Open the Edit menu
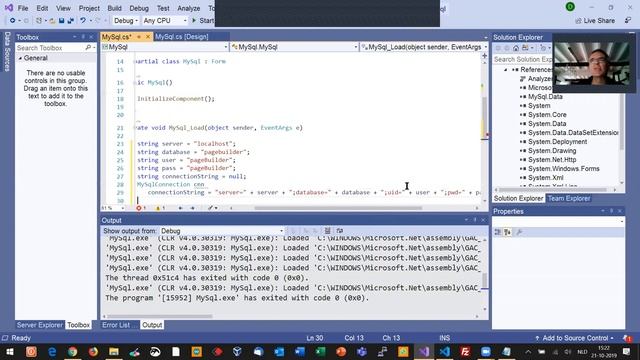 pos(42,8)
